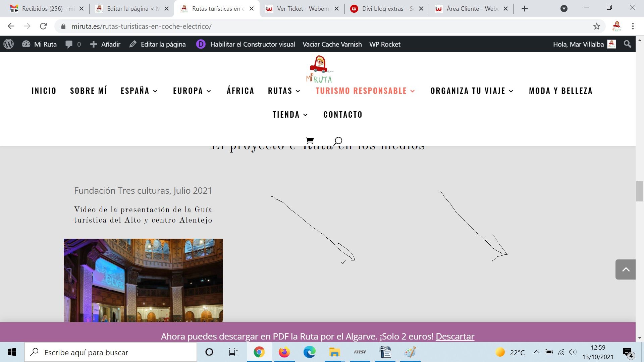Screen dimensions: 644x362
Task: Click the site search magnifier icon
Action: [338, 141]
